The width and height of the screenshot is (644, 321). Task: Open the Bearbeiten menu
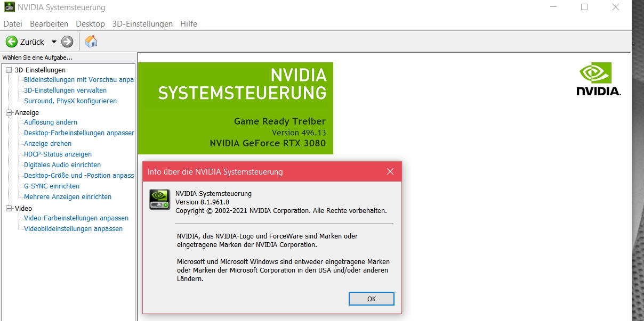coord(49,24)
